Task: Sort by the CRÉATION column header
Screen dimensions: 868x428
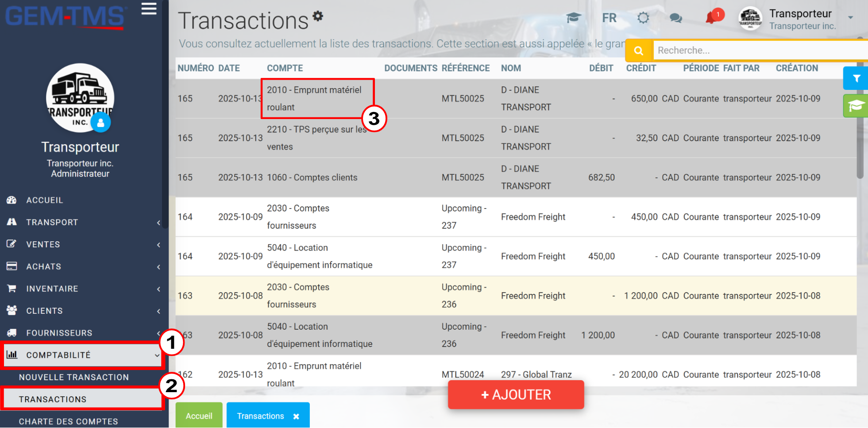Action: pos(797,68)
